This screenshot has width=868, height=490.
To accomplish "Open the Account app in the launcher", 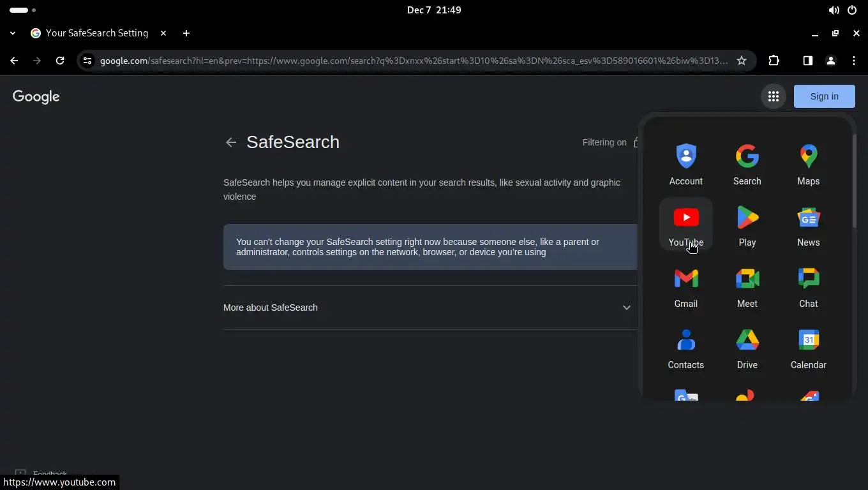I will click(x=685, y=165).
